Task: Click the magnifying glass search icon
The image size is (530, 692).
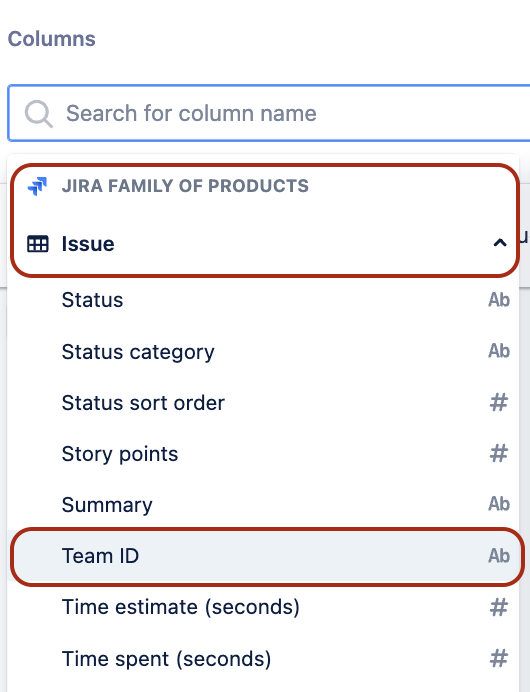Action: [x=38, y=114]
